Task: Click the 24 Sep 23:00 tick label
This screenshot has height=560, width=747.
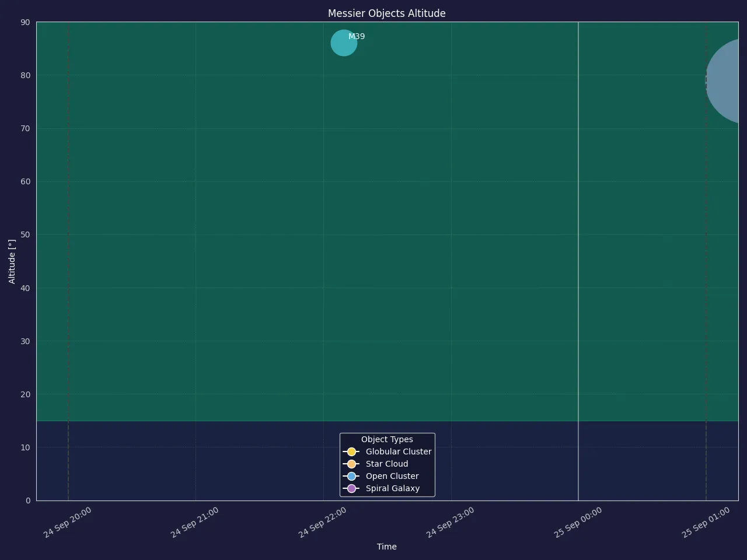Action: pyautogui.click(x=451, y=523)
